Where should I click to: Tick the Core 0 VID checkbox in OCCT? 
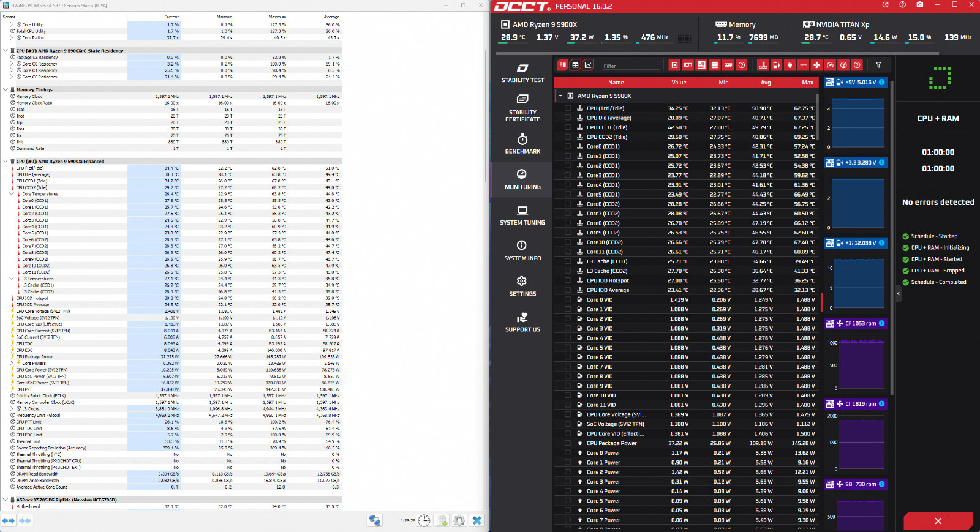tap(568, 300)
